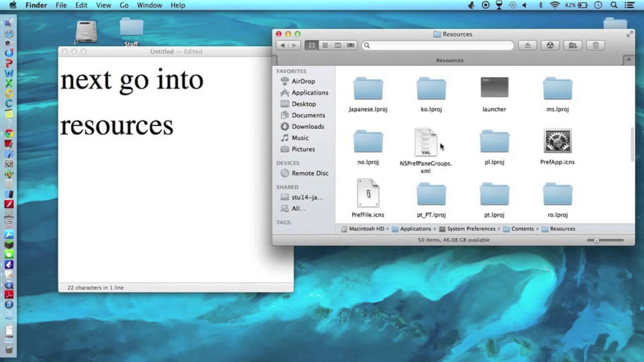This screenshot has height=362, width=644.
Task: Switch Finder to icon view
Action: click(312, 45)
